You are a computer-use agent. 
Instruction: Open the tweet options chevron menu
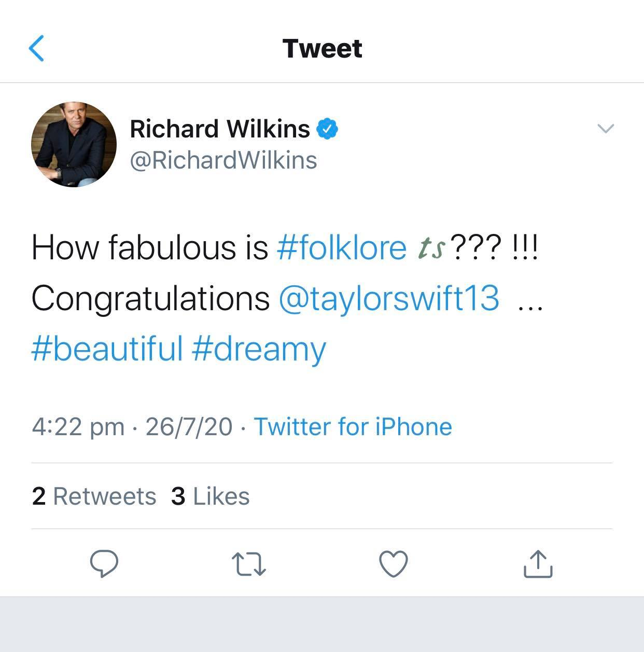point(606,128)
